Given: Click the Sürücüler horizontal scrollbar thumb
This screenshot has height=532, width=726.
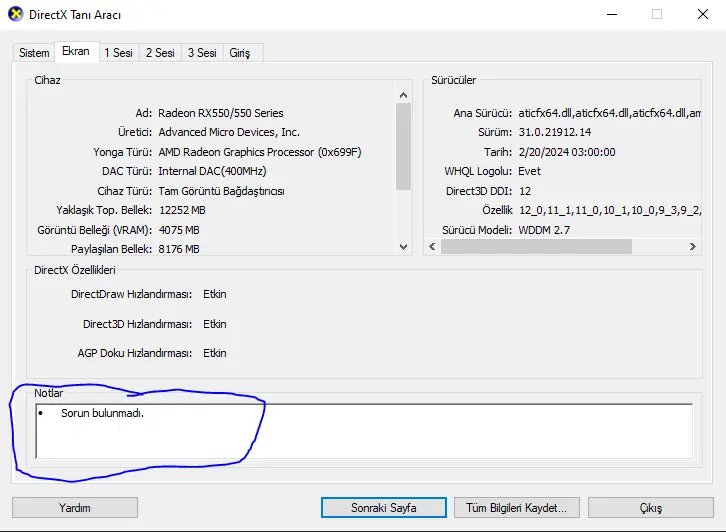Looking at the screenshot, I should pyautogui.click(x=536, y=247).
